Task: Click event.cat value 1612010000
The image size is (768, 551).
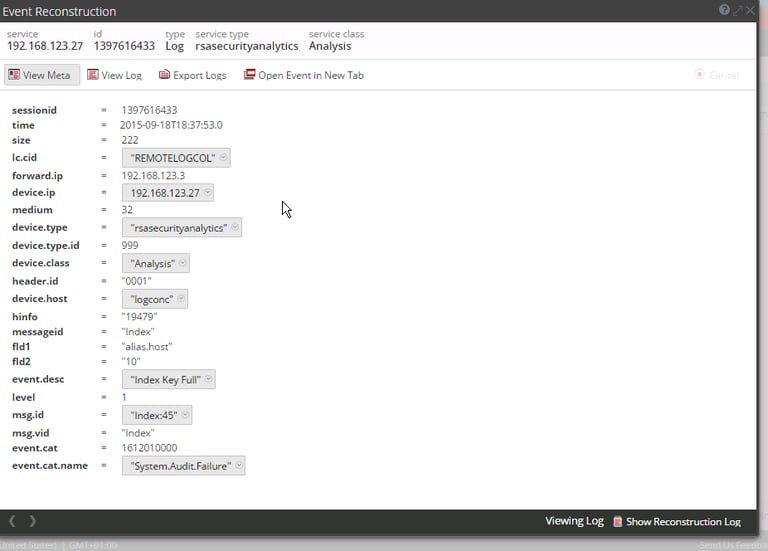Action: (x=149, y=448)
